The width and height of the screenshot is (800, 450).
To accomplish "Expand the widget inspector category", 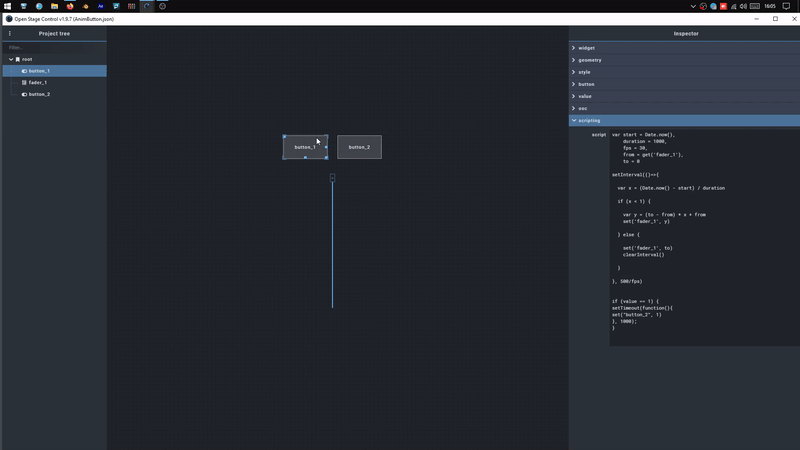I will point(684,48).
